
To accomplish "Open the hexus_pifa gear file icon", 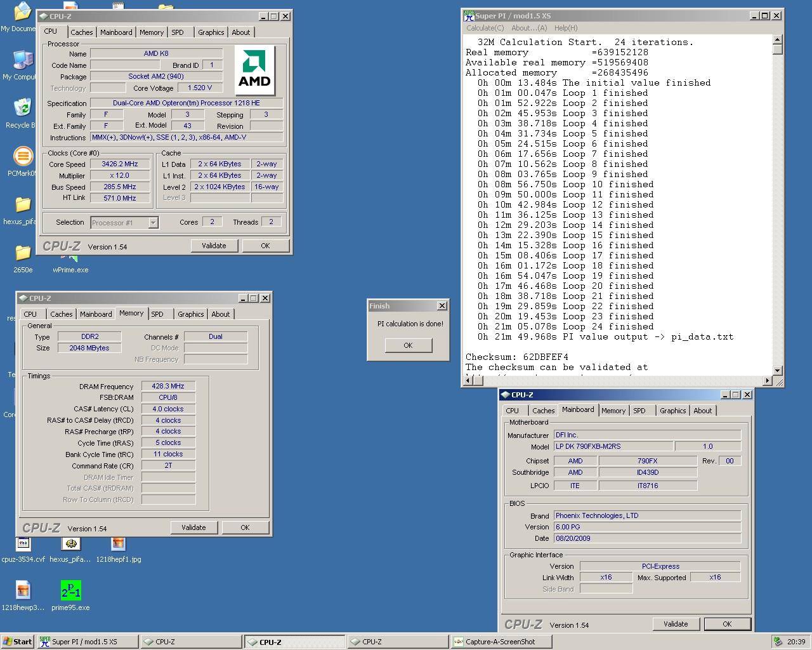I will (x=70, y=543).
